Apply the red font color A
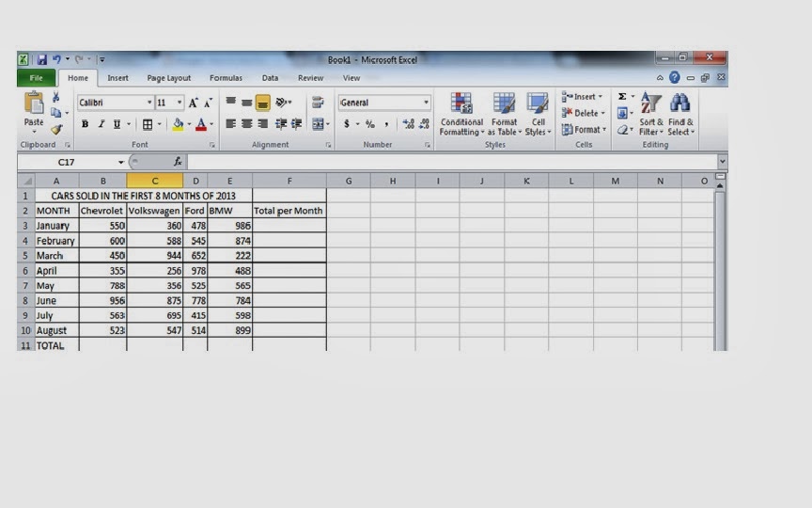Screen dimensions: 812x508 (201, 124)
